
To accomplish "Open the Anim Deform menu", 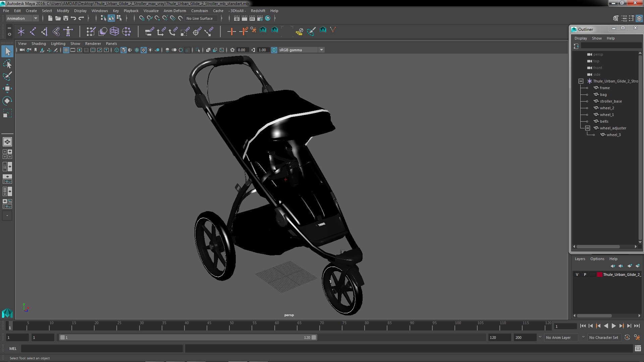I will tap(174, 11).
